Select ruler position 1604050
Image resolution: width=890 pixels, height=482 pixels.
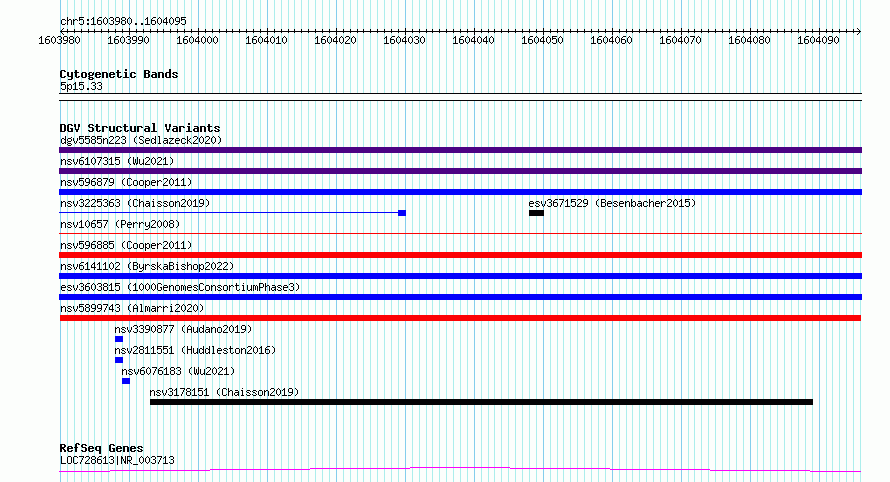pos(542,40)
